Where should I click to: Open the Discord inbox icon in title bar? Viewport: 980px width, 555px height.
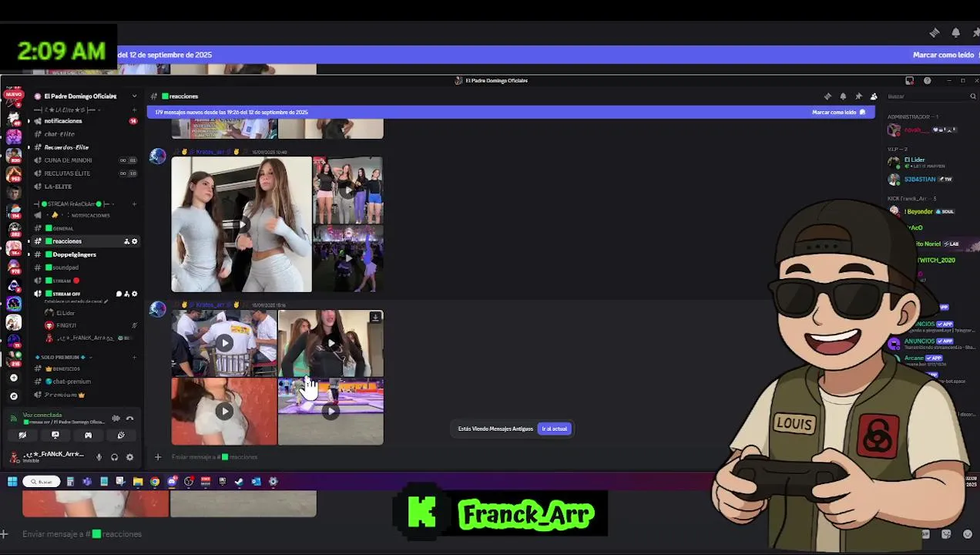[x=910, y=80]
